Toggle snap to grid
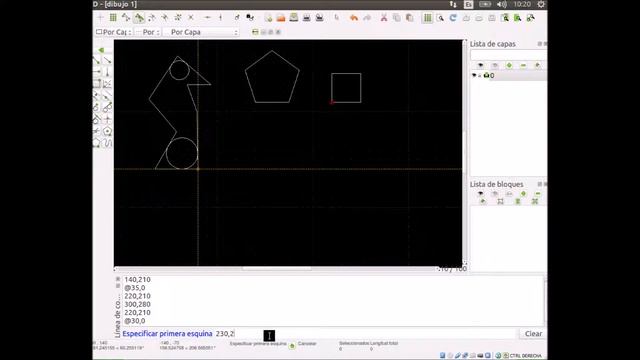The width and height of the screenshot is (640, 360). 113,18
